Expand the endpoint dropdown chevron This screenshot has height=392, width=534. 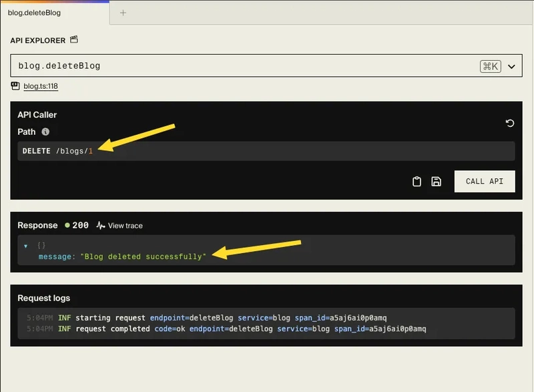pos(511,66)
